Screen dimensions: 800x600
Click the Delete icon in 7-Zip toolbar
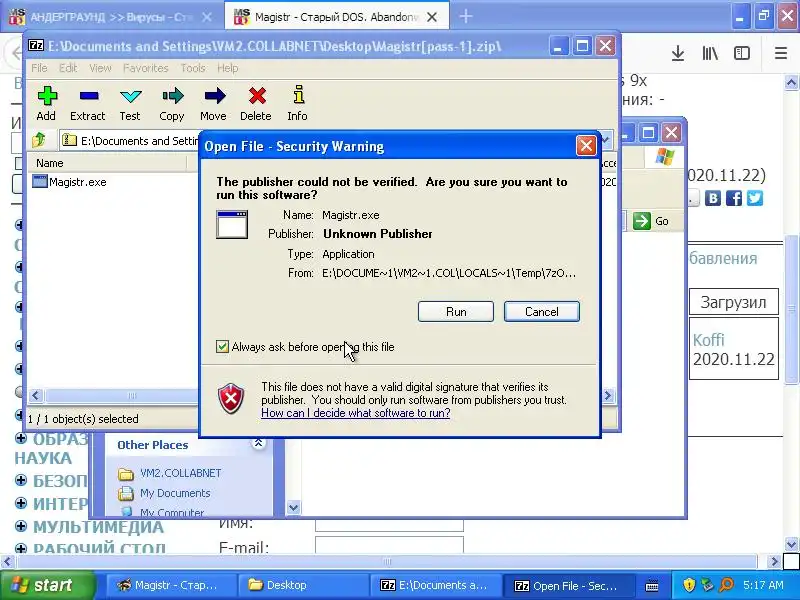click(256, 104)
